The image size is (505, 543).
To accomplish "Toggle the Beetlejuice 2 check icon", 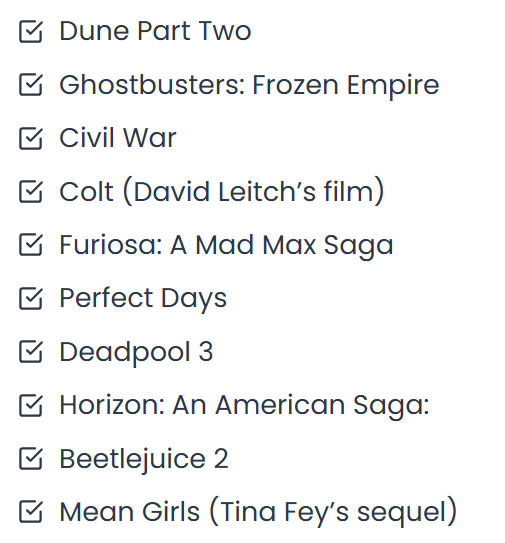I will [31, 458].
